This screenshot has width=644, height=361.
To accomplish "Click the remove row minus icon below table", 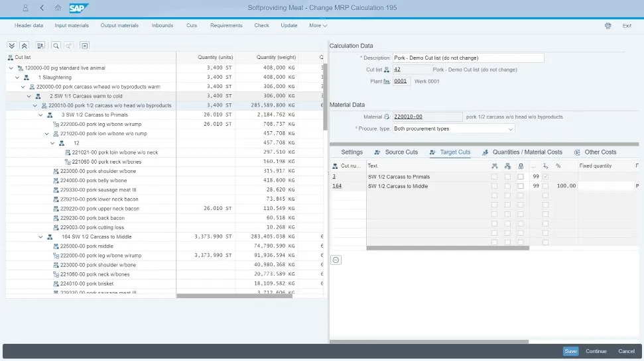I will (336, 260).
